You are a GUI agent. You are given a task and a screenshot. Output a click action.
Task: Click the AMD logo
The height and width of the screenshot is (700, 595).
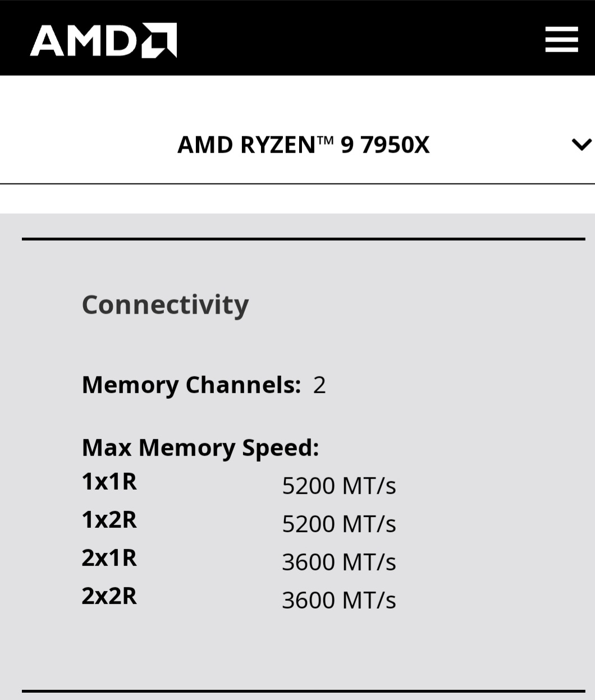tap(103, 39)
